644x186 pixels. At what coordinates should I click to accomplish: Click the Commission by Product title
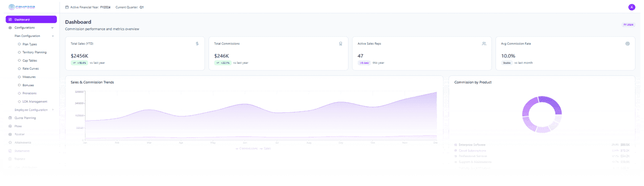[x=472, y=82]
